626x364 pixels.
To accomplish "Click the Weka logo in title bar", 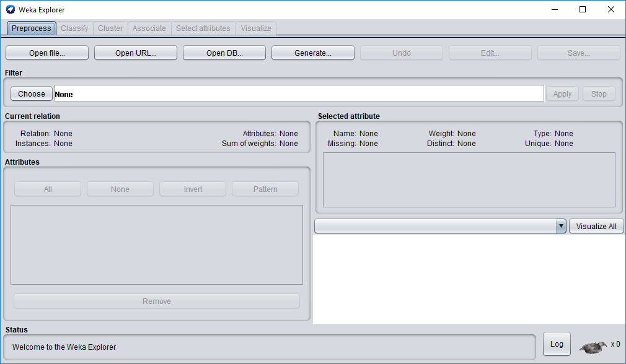I will (x=10, y=9).
